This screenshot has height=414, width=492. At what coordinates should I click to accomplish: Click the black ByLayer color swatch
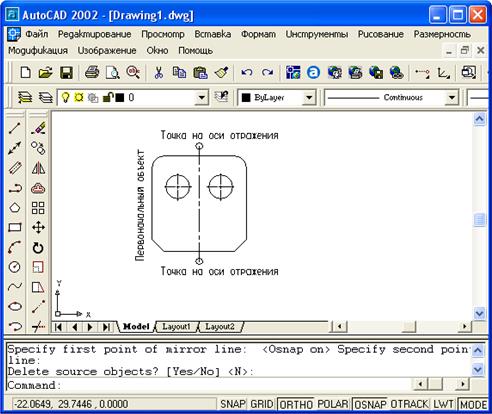tap(246, 98)
